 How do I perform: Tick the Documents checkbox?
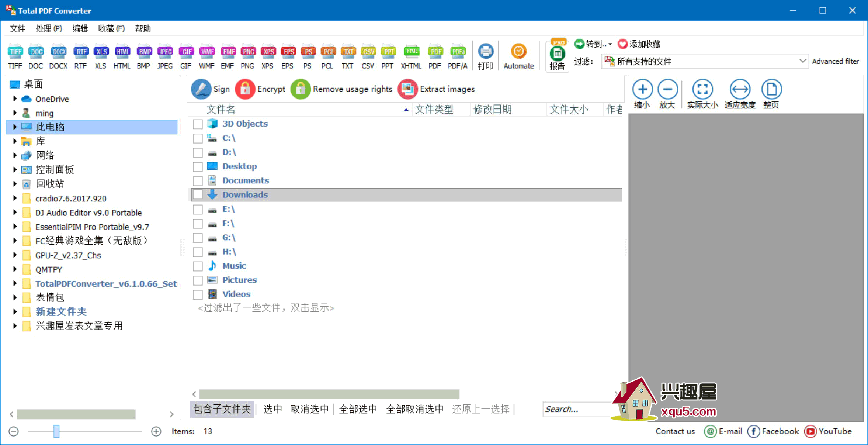click(x=198, y=181)
